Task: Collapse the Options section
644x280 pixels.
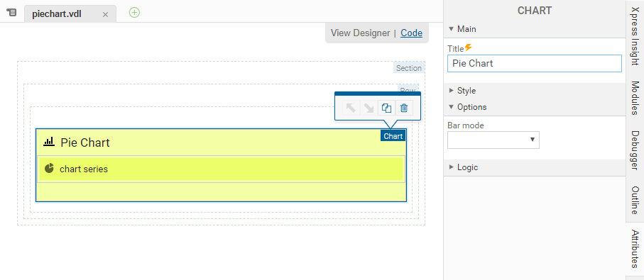Action: pyautogui.click(x=468, y=107)
